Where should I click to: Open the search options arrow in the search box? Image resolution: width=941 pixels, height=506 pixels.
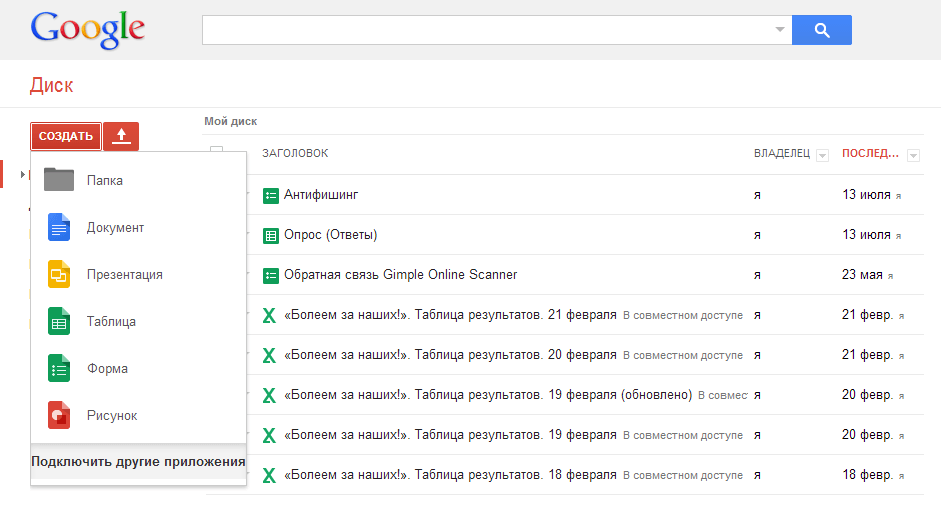click(780, 30)
